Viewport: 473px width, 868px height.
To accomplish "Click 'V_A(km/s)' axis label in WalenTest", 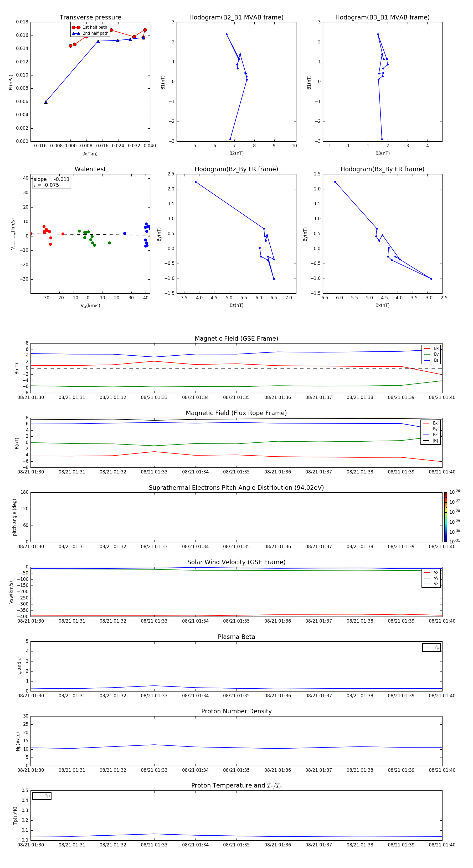I will [90, 306].
